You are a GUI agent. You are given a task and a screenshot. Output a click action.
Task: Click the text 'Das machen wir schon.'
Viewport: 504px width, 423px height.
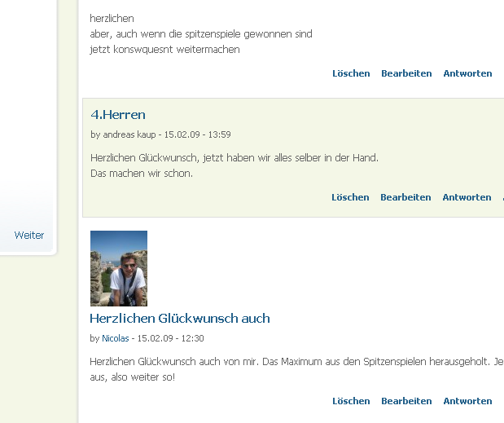[142, 174]
